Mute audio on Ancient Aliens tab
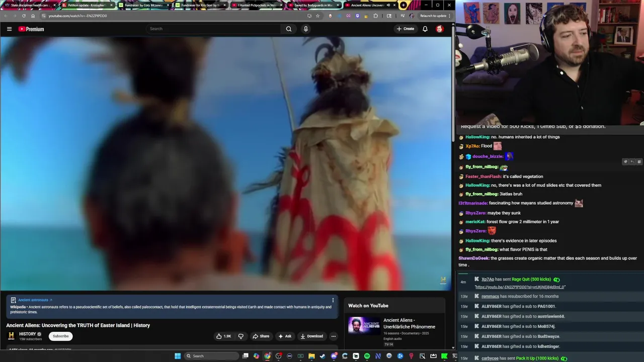Viewport: 644px width, 362px height. [388, 5]
